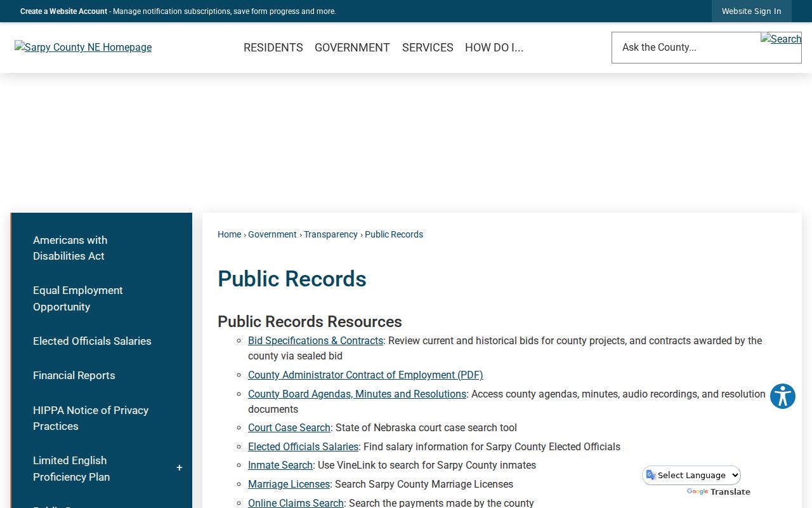812x508 pixels.
Task: Click the Public Records Resources subheading
Action: [x=310, y=321]
